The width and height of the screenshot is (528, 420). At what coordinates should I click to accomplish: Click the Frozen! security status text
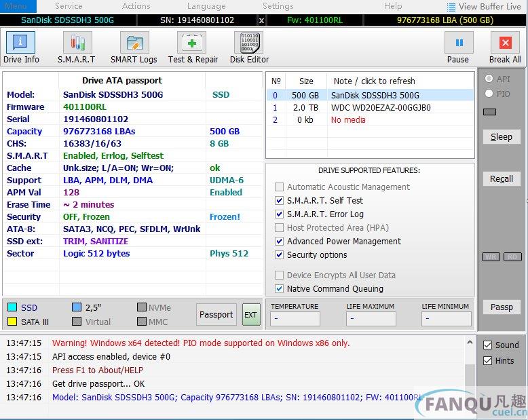pyautogui.click(x=225, y=217)
